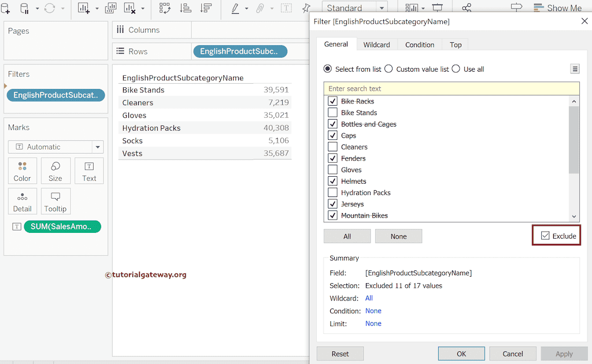Click the Group Members paperclip icon
This screenshot has height=364, width=592.
coord(260,8)
